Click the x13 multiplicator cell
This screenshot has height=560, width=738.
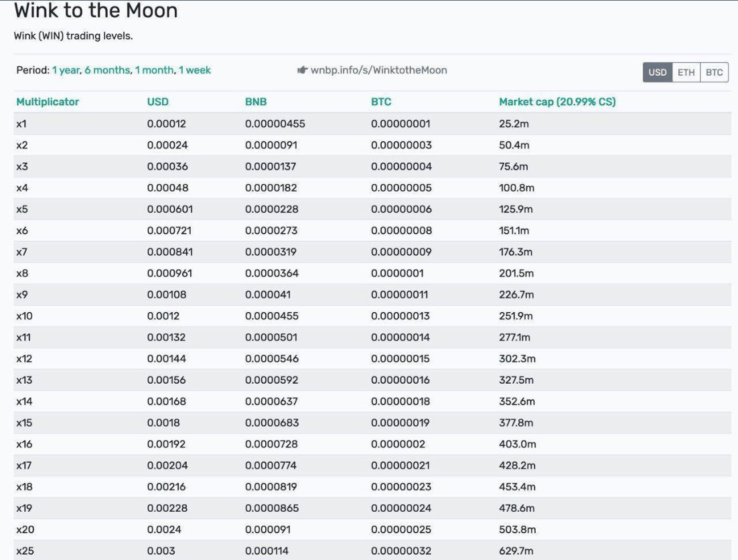24,380
